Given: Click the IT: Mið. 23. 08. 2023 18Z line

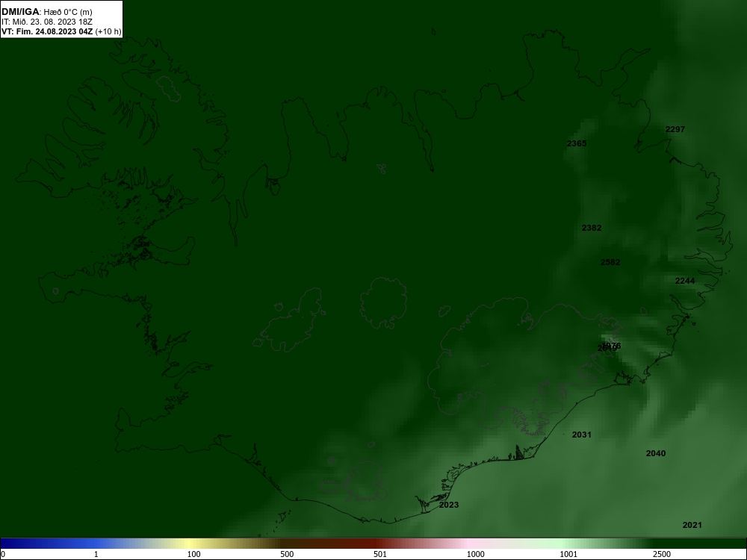Looking at the screenshot, I should tap(46, 22).
